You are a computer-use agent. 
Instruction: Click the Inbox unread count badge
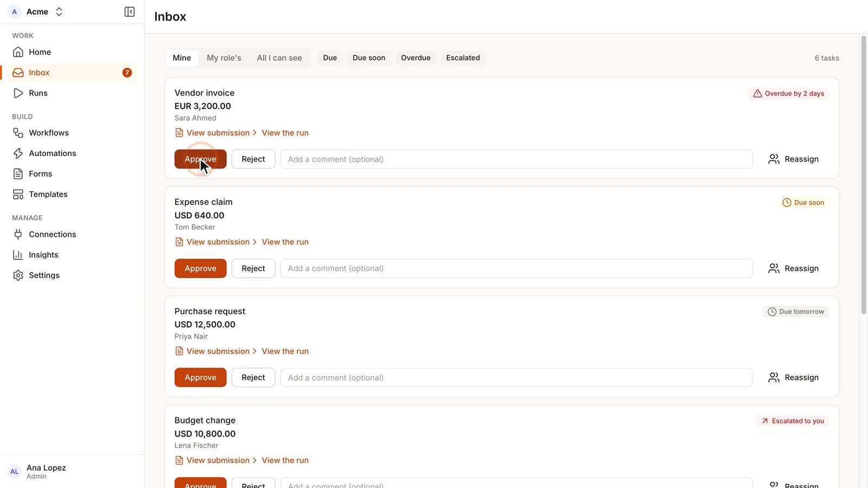click(127, 73)
